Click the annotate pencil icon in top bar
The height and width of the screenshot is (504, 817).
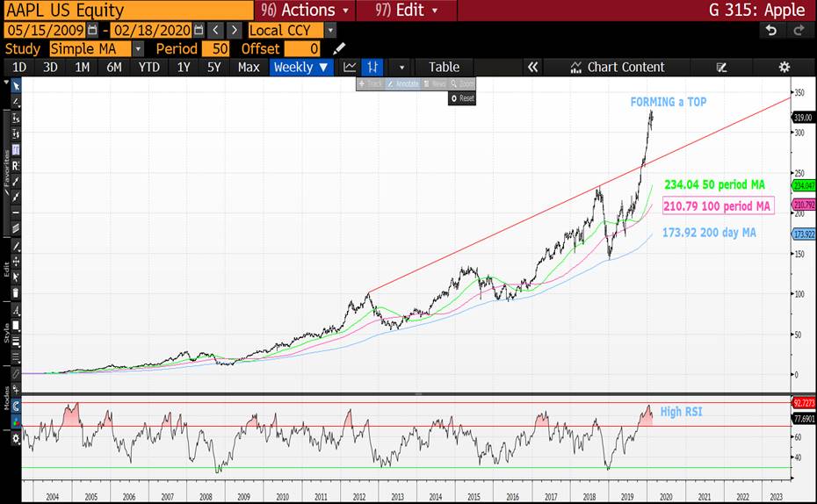(x=721, y=67)
